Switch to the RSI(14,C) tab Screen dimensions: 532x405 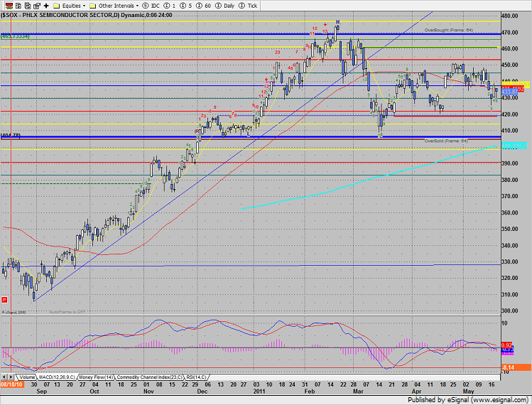(x=196, y=377)
